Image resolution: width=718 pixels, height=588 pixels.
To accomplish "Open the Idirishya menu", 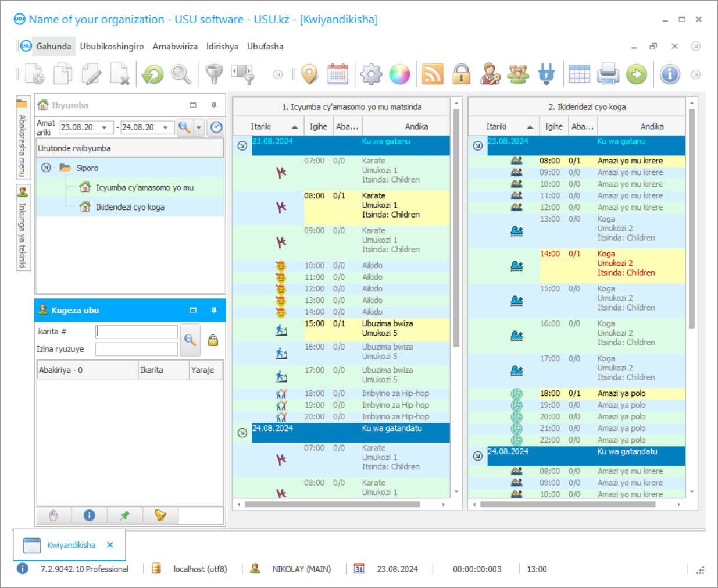I will coord(222,47).
